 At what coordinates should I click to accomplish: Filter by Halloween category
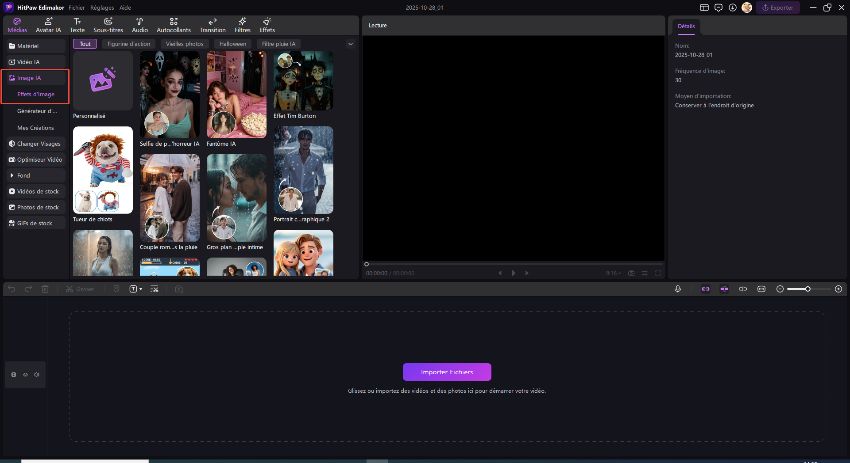coord(233,44)
